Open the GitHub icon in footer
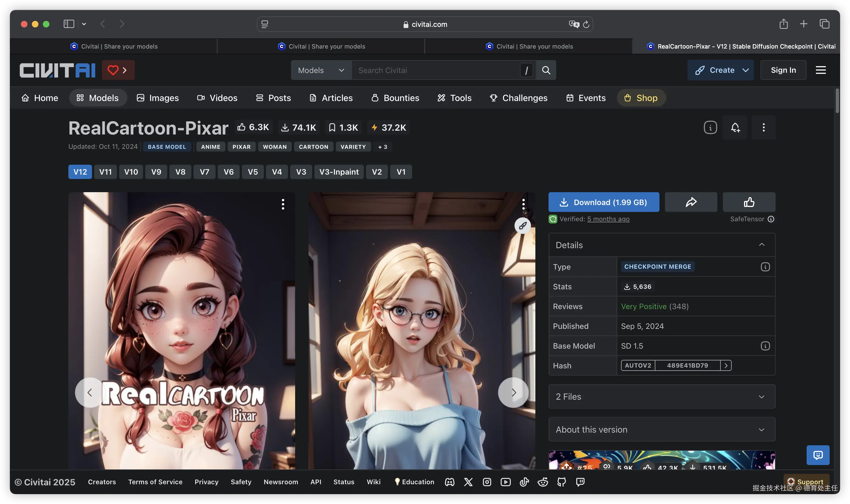The image size is (850, 504). point(561,482)
